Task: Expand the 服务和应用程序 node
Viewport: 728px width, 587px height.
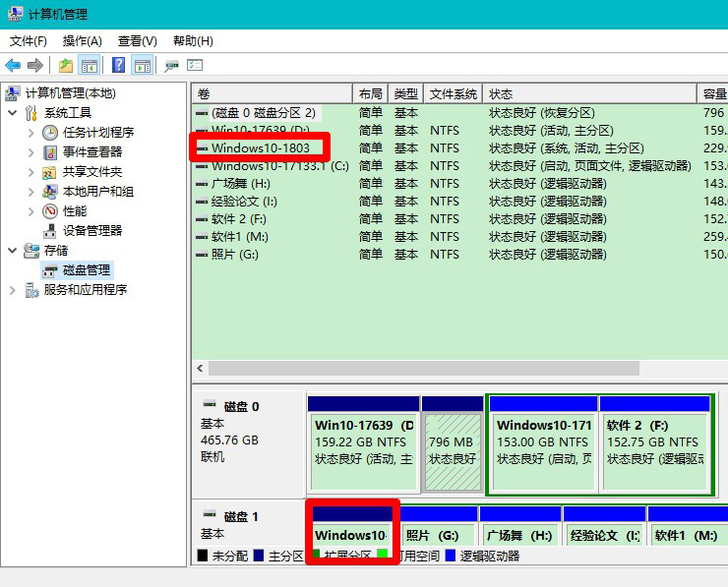Action: 12,290
